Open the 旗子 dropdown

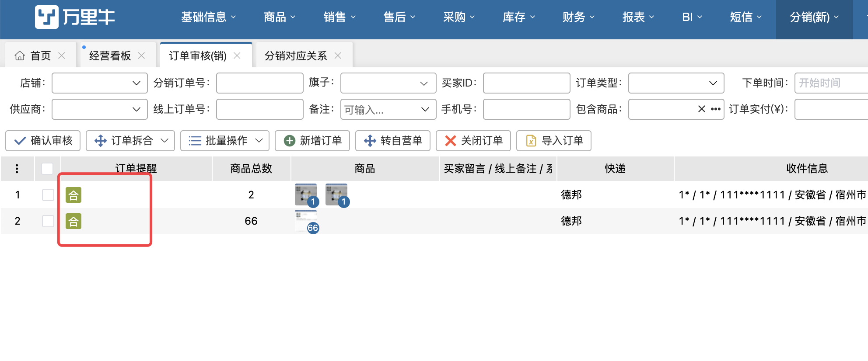pos(388,83)
